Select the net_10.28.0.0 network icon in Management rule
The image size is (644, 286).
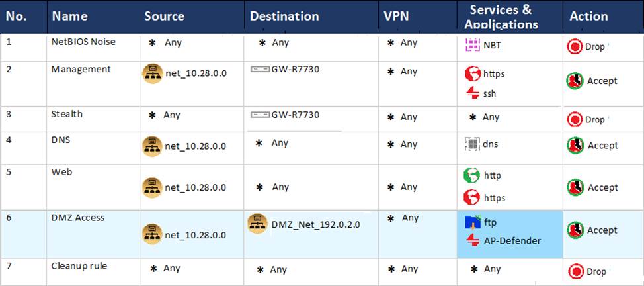point(152,73)
